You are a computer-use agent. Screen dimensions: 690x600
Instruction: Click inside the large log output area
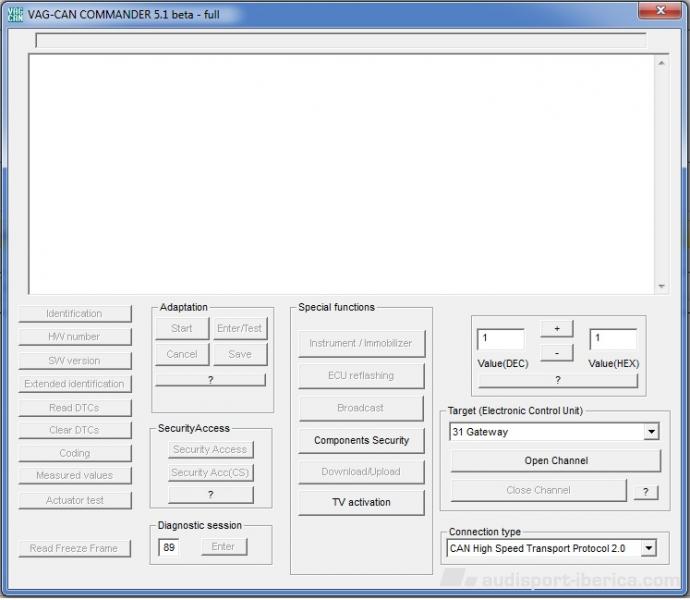coord(341,174)
